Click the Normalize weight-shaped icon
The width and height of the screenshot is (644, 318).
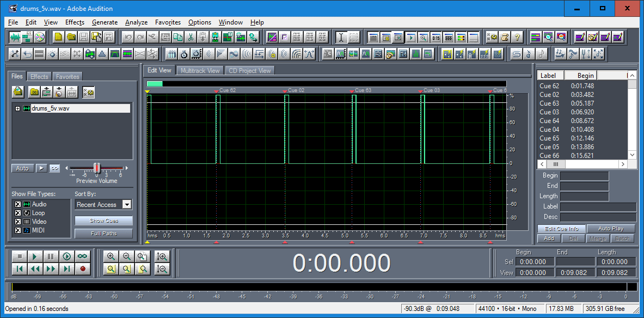pos(102,53)
